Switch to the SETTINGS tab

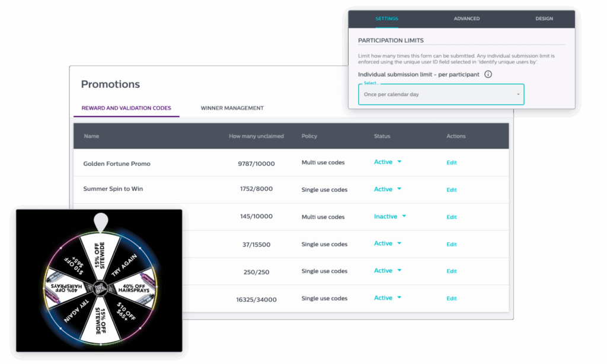tap(386, 18)
